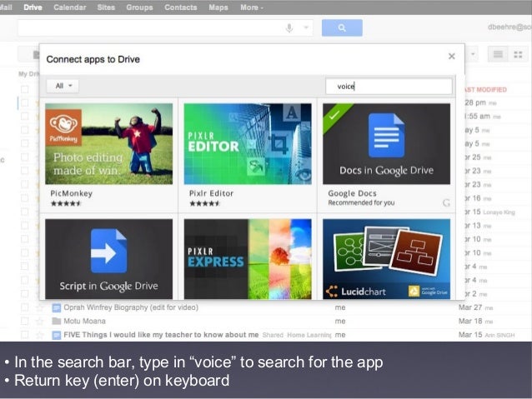Tick the checkbox for FIVE Things document
532x399 pixels.
(24, 335)
